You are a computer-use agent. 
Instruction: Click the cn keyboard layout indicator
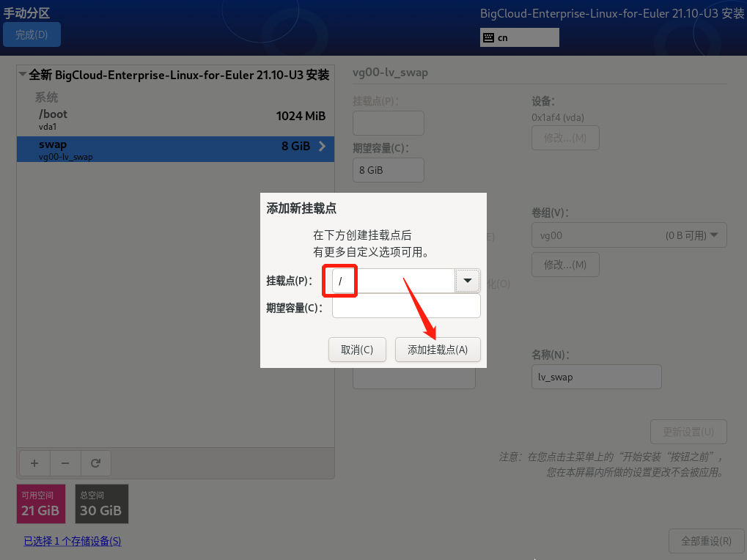(x=519, y=37)
